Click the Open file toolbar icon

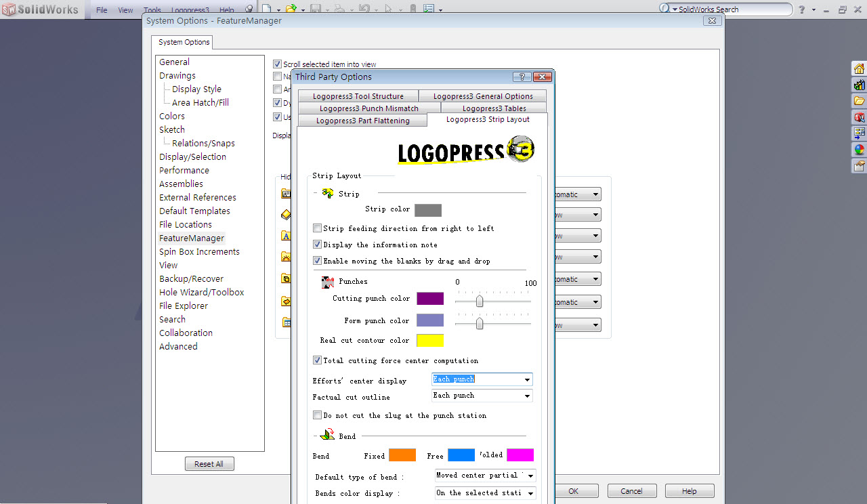point(291,9)
